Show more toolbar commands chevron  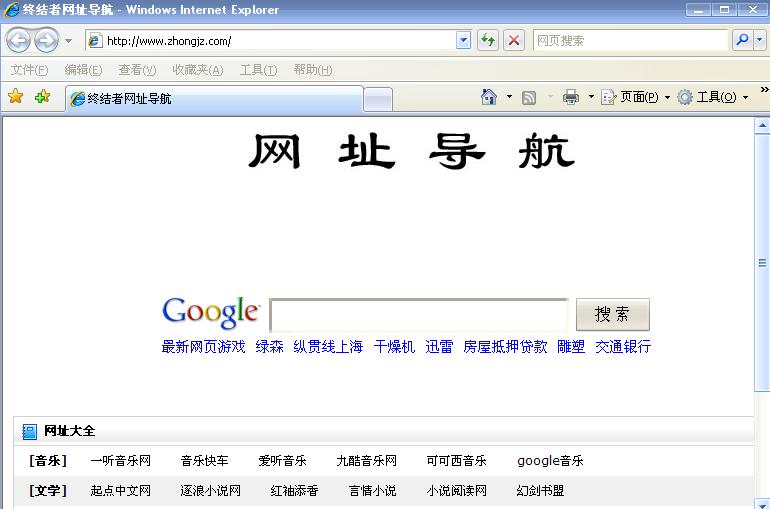pyautogui.click(x=764, y=89)
